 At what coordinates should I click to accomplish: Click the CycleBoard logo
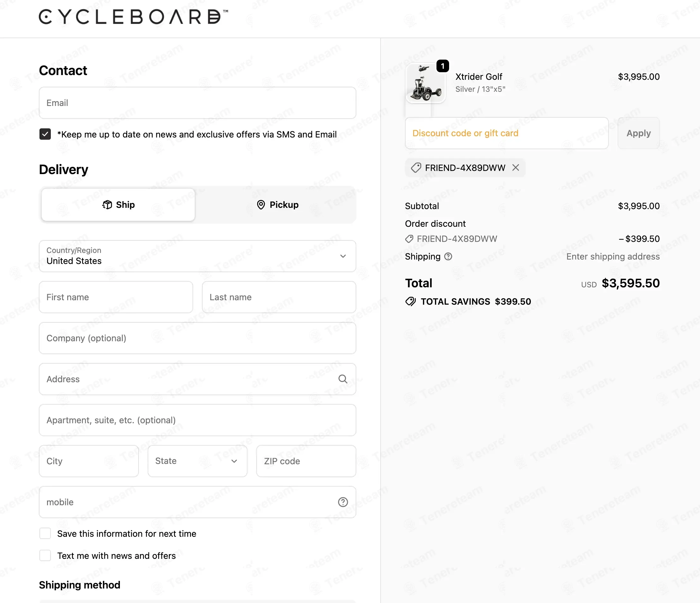[x=133, y=17]
